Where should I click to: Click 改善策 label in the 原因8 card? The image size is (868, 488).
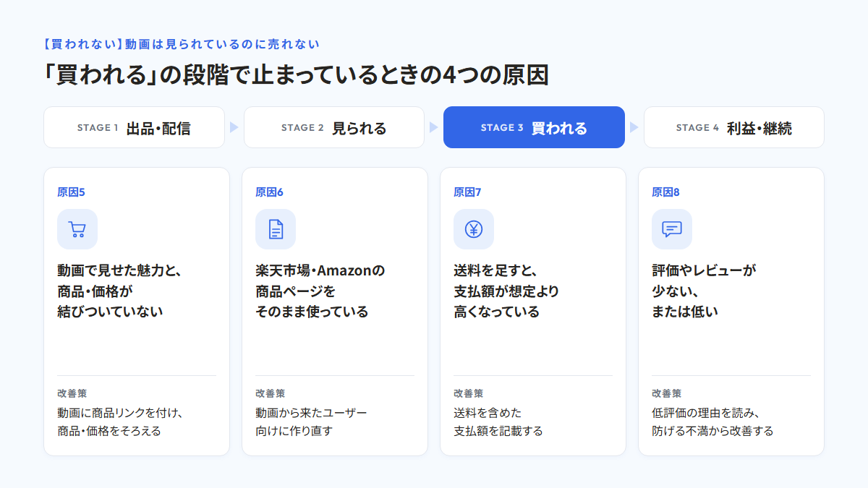[x=667, y=393]
